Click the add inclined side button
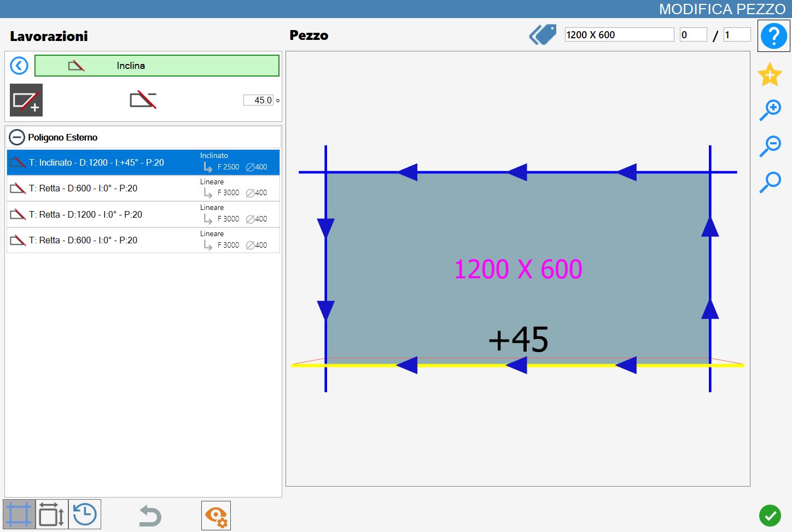The height and width of the screenshot is (532, 792). tap(26, 100)
